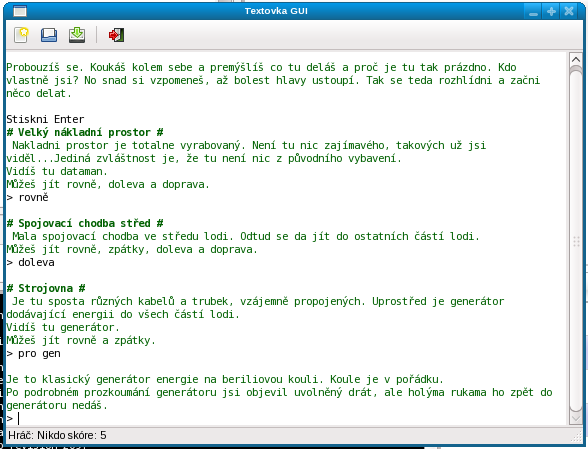Click the green download-arrow toolbar icon
This screenshot has height=449, width=588.
pyautogui.click(x=77, y=35)
